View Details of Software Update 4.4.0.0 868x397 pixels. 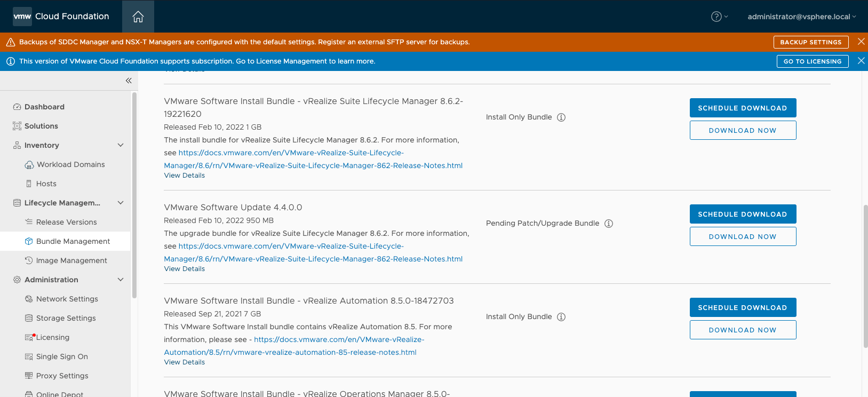click(184, 269)
